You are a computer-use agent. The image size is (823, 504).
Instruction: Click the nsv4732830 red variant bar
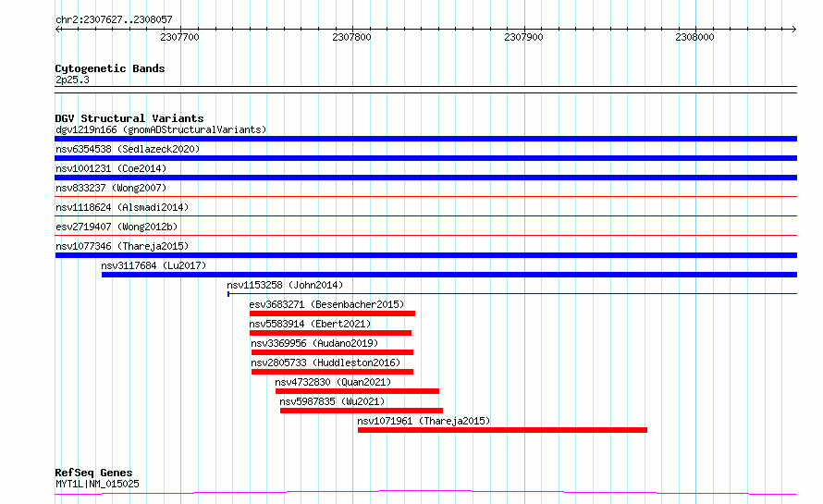pos(357,391)
